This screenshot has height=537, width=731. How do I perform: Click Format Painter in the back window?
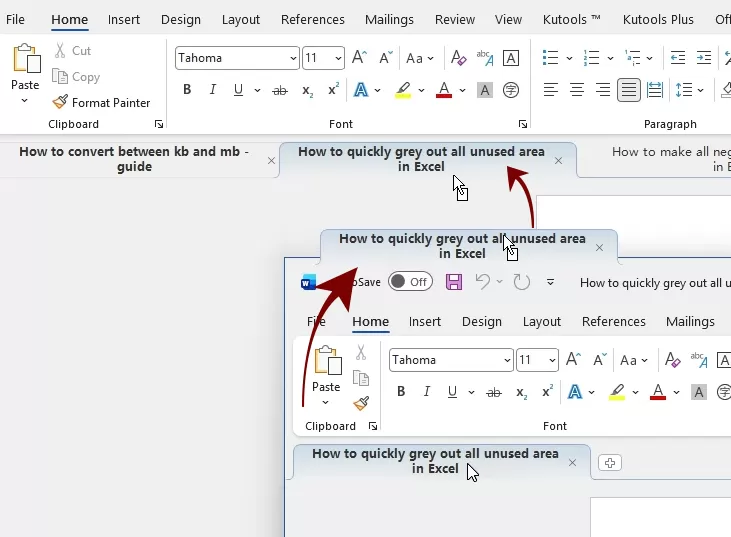101,103
